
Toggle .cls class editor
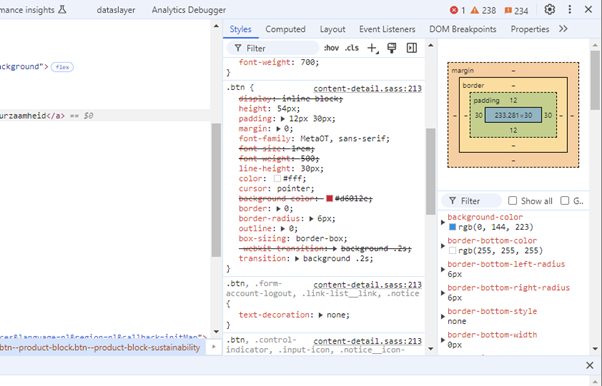point(352,48)
